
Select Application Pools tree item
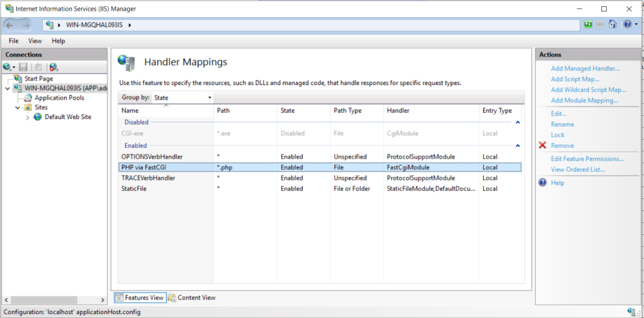click(x=60, y=98)
